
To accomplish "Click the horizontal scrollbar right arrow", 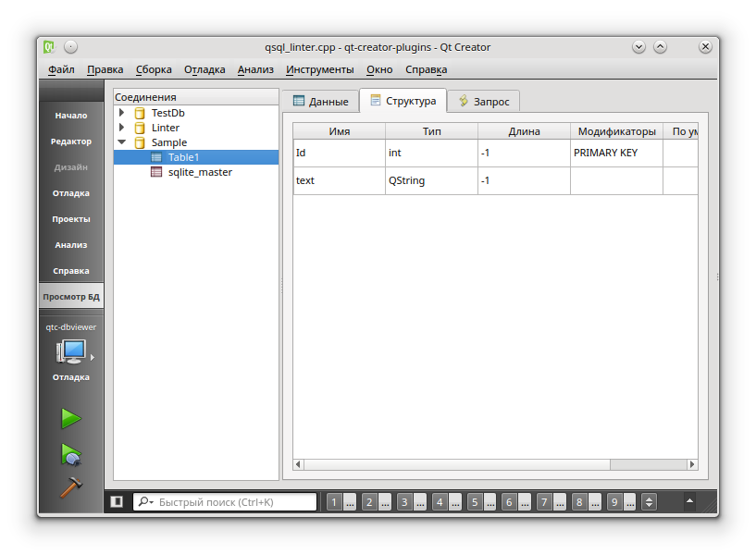I will coord(692,464).
